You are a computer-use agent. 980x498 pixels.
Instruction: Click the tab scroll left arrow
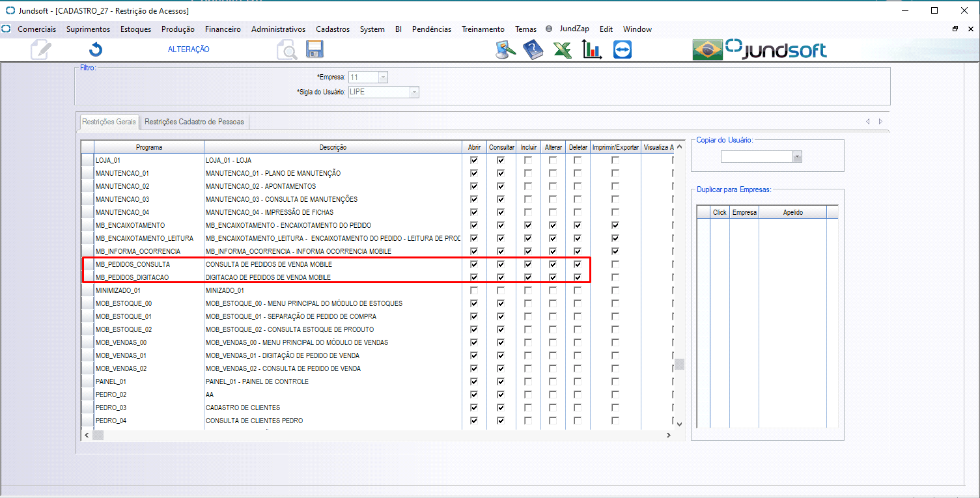pyautogui.click(x=868, y=122)
